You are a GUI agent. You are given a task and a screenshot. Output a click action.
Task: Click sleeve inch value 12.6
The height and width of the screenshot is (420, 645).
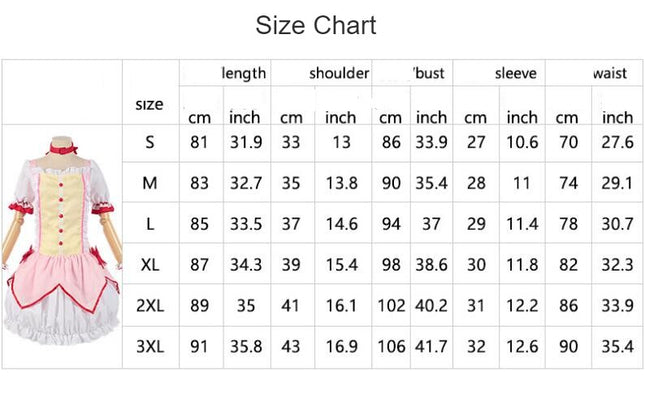pos(522,346)
